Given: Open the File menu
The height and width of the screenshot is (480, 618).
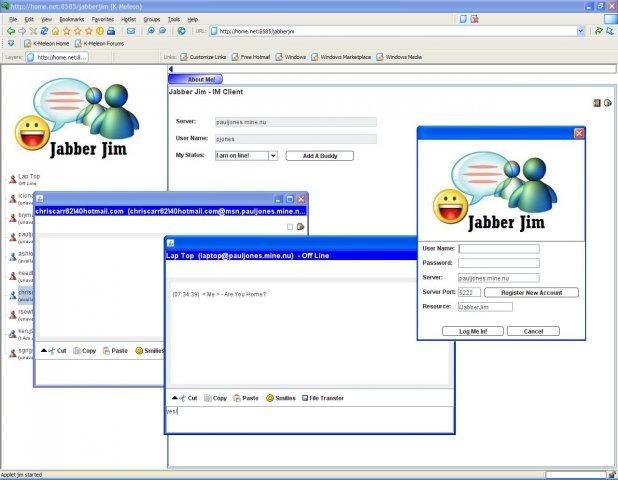Looking at the screenshot, I should tap(13, 19).
